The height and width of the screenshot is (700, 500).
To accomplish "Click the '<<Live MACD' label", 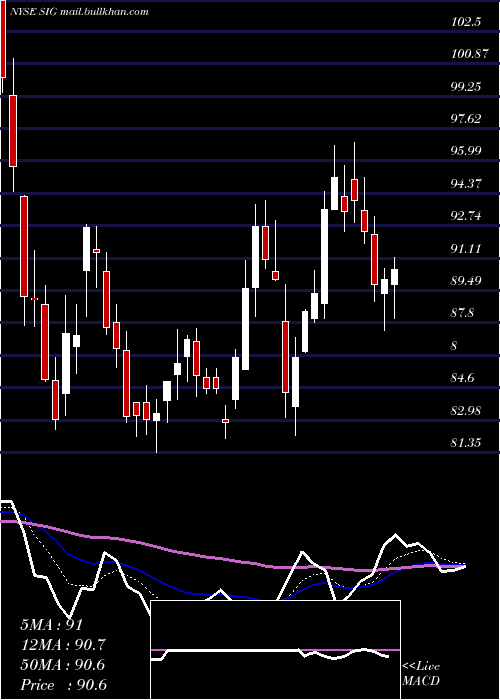I will coord(421,674).
